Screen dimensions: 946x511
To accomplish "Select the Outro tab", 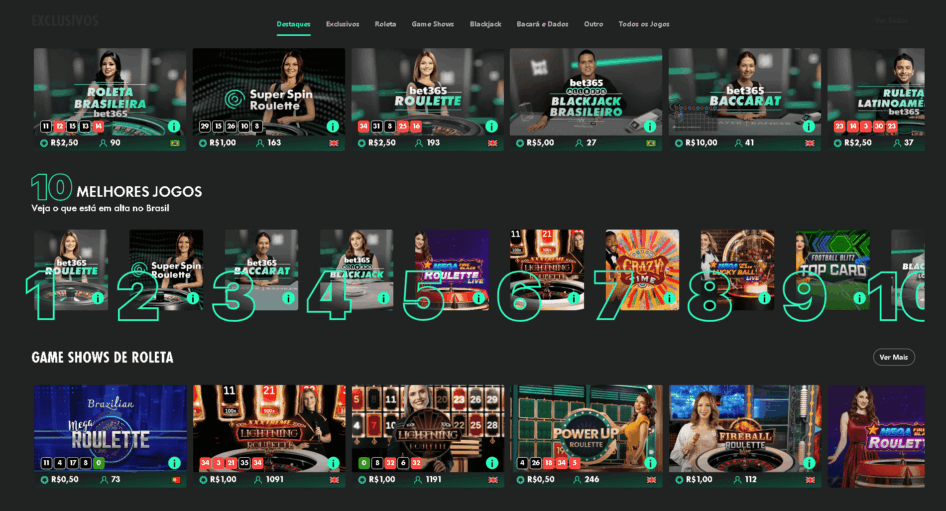I will (x=593, y=24).
